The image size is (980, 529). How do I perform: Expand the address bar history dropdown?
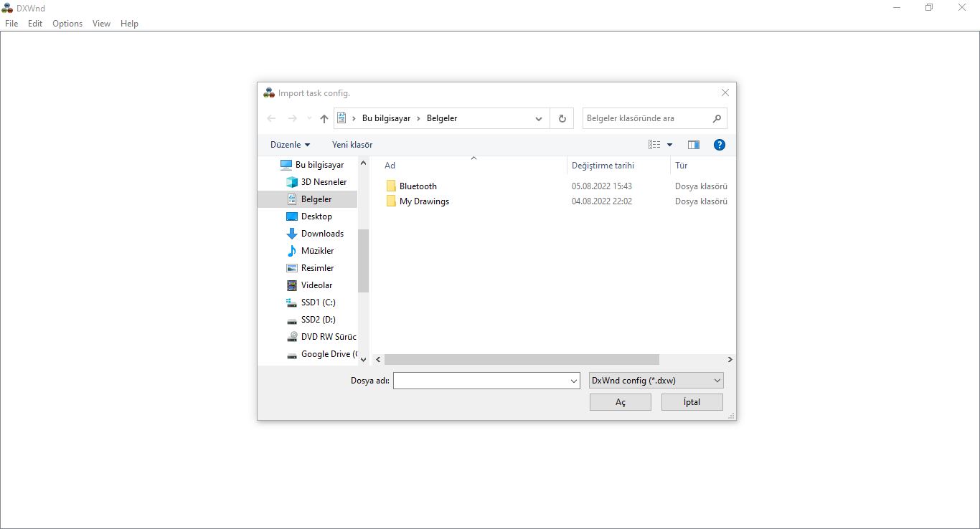click(539, 118)
